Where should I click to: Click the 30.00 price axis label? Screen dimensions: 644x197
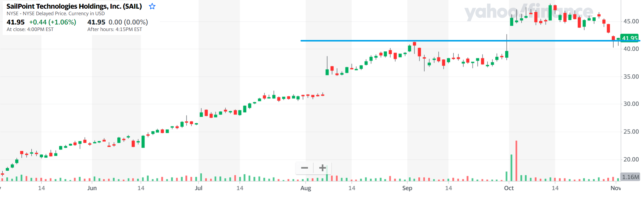[x=631, y=104]
